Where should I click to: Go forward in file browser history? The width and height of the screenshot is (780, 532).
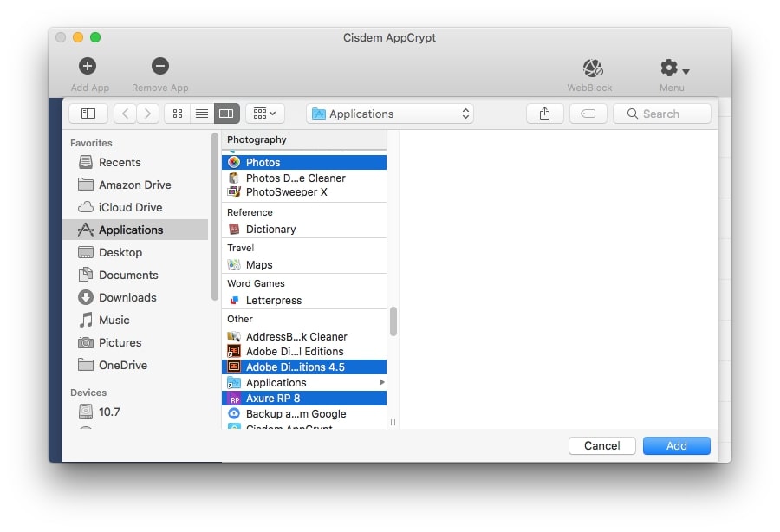pyautogui.click(x=147, y=114)
